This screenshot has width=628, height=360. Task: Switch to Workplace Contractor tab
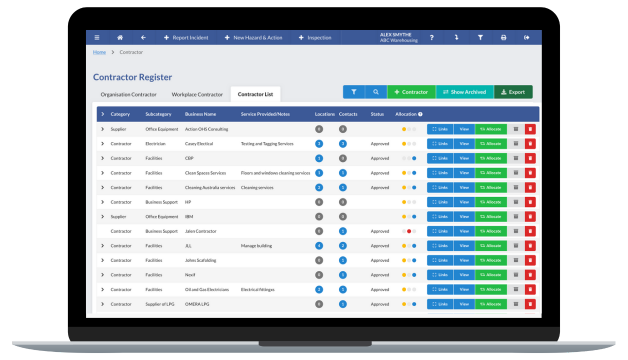pos(197,95)
